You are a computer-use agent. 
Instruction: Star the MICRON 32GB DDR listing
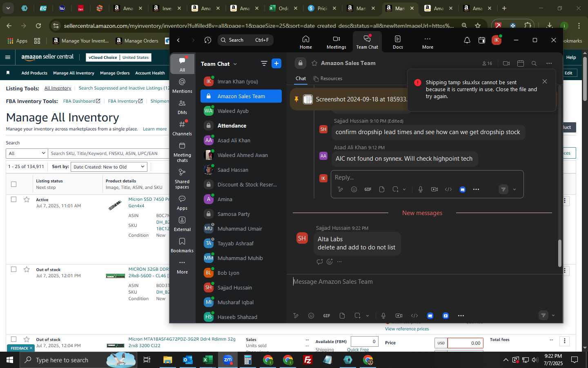click(x=27, y=269)
